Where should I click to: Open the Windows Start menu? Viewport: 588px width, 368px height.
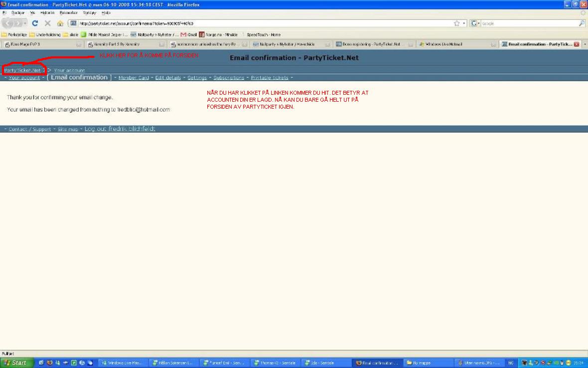16,363
